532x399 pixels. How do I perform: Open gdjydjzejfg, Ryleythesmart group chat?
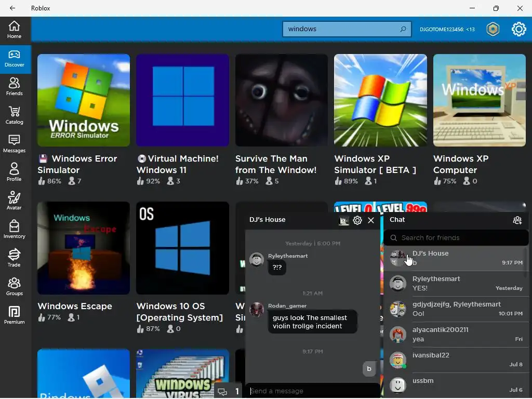456,309
